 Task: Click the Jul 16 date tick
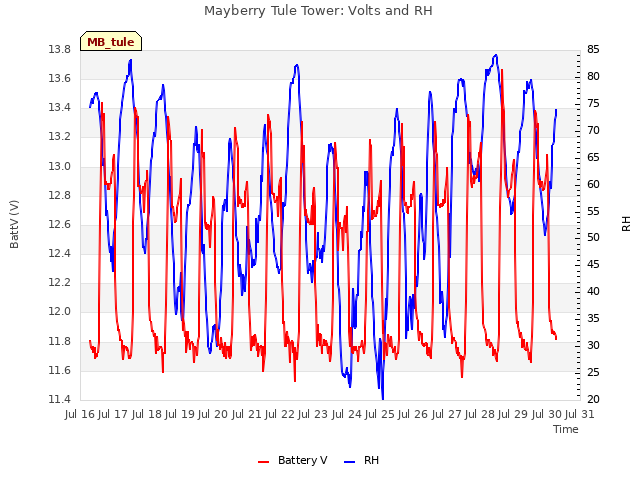(x=80, y=414)
